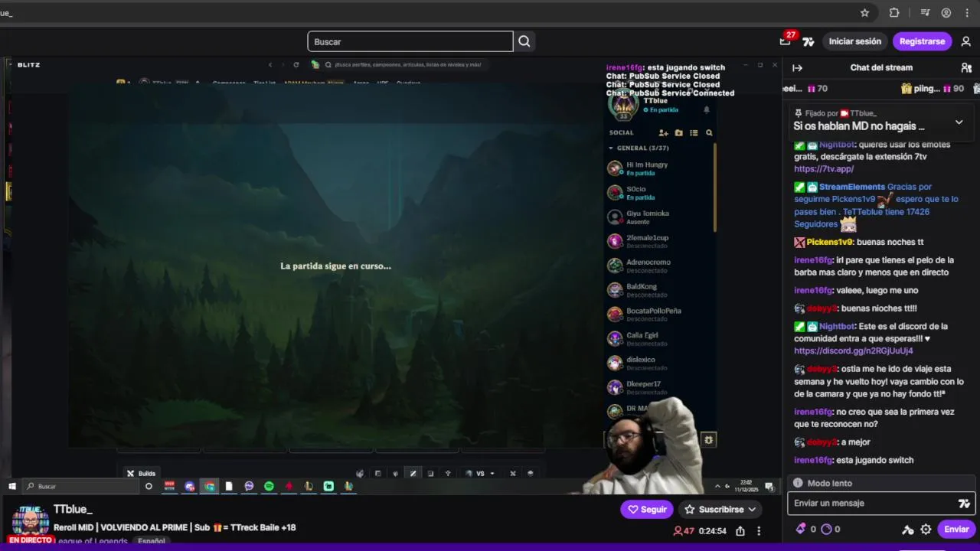The width and height of the screenshot is (980, 551).
Task: Click Chrome icon in streamed taskbar
Action: click(209, 486)
